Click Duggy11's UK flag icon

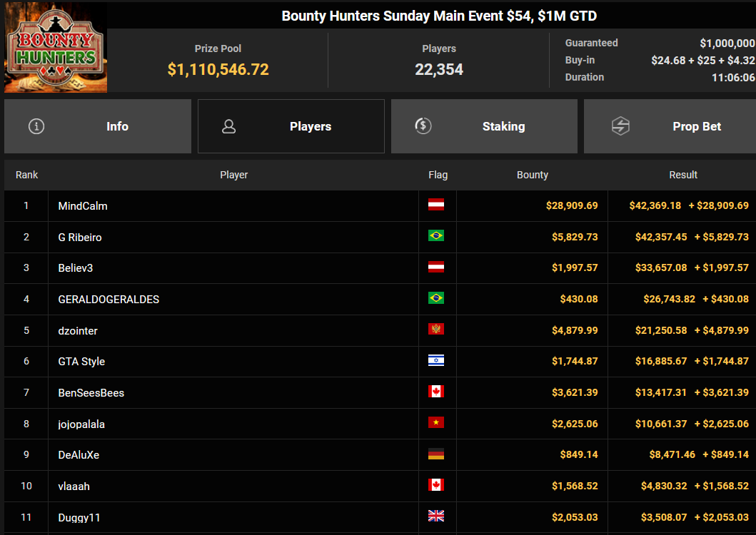click(436, 516)
